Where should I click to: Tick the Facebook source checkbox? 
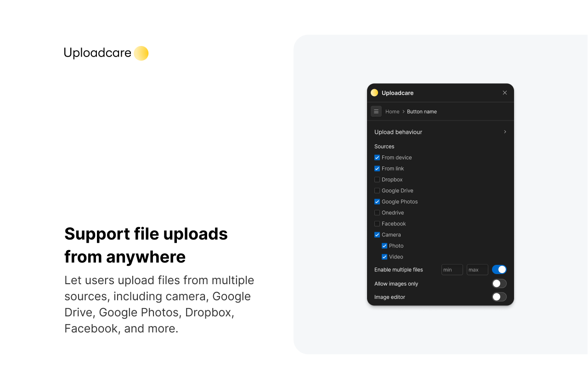coord(377,223)
